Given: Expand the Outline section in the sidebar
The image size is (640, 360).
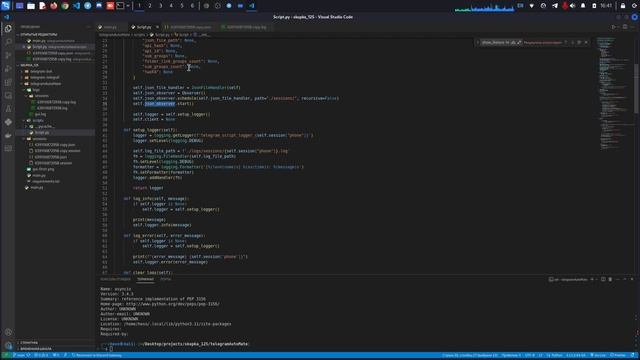Looking at the screenshot, I should tap(29, 343).
